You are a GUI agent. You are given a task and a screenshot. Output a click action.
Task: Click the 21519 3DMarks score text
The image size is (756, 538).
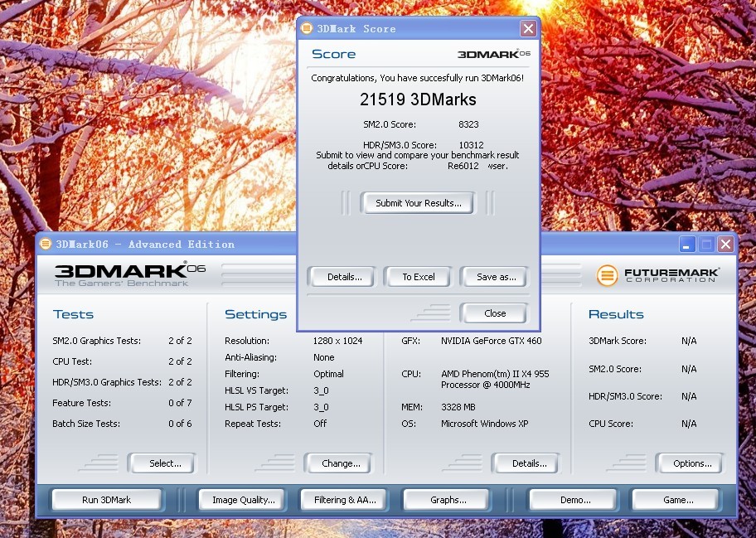point(418,99)
